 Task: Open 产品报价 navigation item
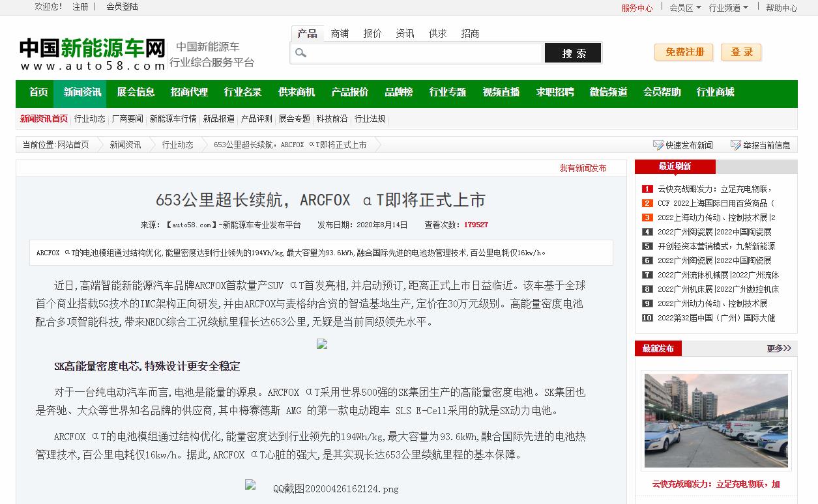[x=349, y=92]
